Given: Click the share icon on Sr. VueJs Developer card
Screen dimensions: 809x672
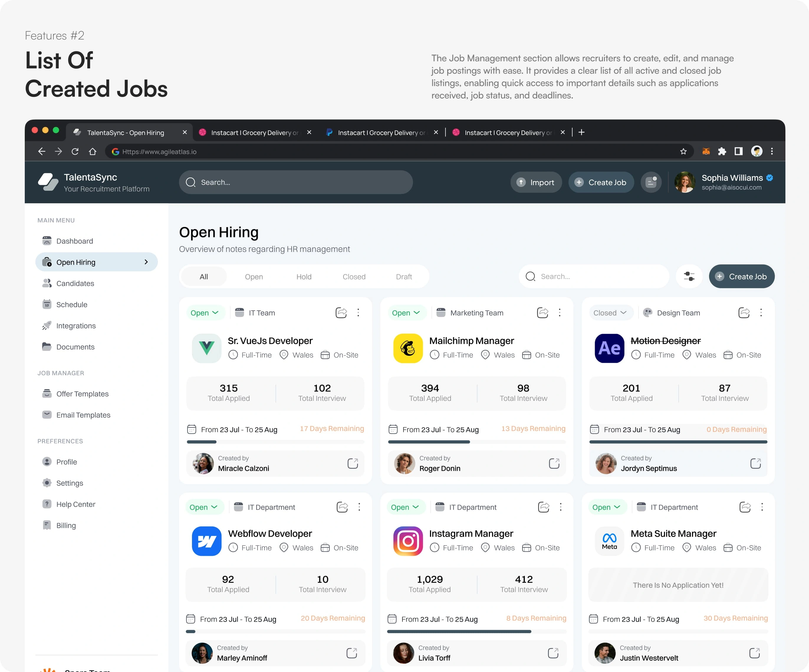Looking at the screenshot, I should pyautogui.click(x=341, y=313).
